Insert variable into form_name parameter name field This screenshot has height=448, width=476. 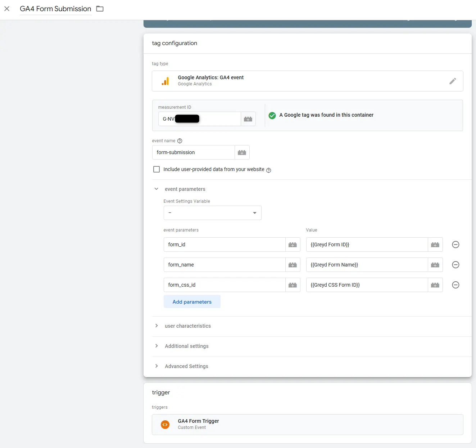coord(293,265)
